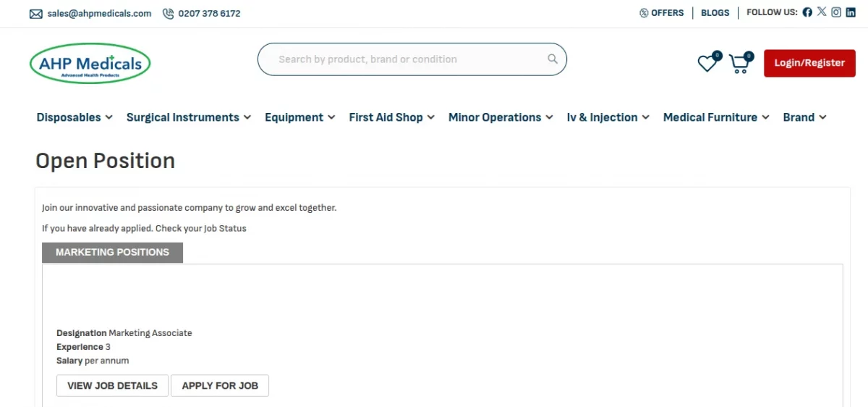
Task: Expand the Brand menu
Action: point(804,117)
